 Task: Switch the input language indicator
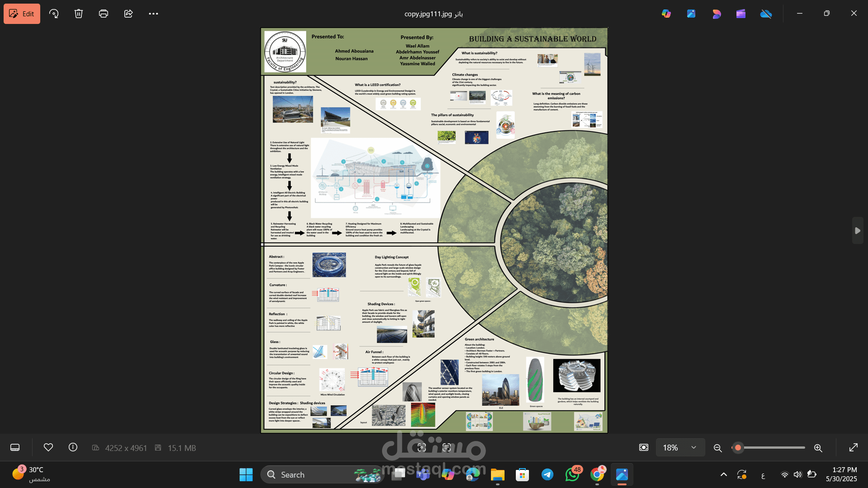coord(763,475)
